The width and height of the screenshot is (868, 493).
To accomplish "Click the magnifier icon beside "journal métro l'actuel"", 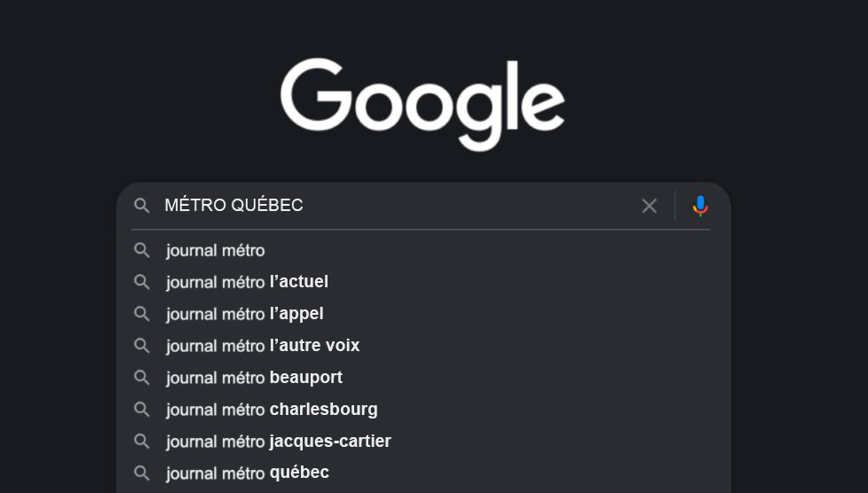I will pyautogui.click(x=142, y=282).
